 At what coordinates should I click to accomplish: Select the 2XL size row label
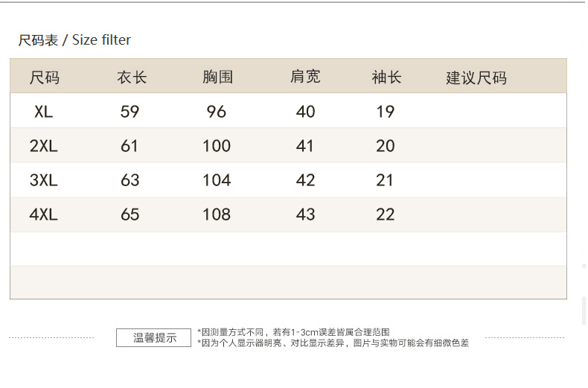44,146
